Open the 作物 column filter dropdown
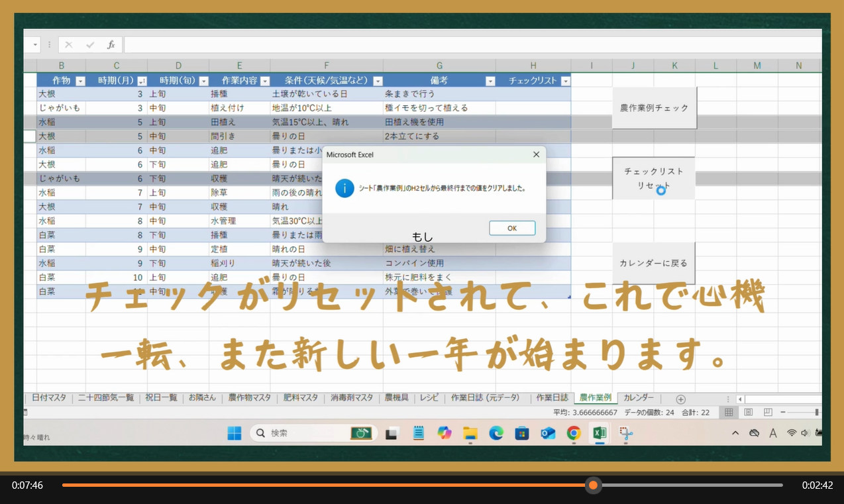The width and height of the screenshot is (844, 504). [80, 81]
